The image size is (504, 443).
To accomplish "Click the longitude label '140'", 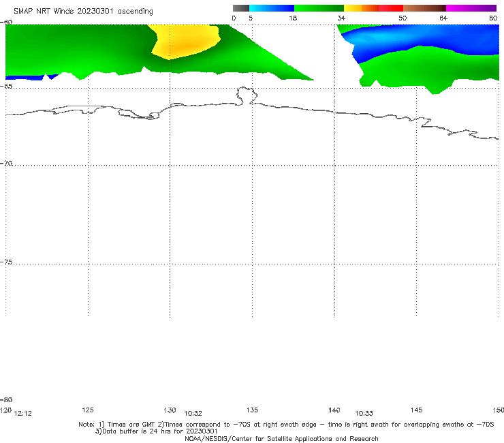I will tap(334, 410).
